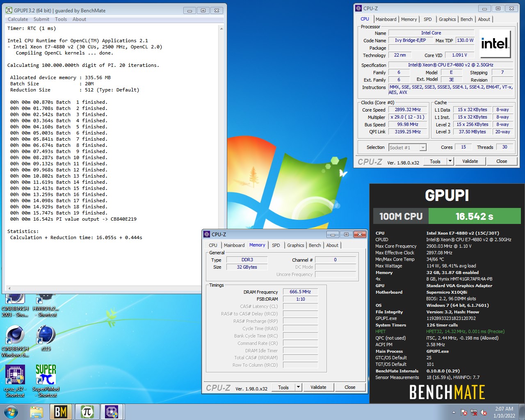Launch the cpuz_x32 shortcut icon
The image size is (525, 420).
coord(15,381)
